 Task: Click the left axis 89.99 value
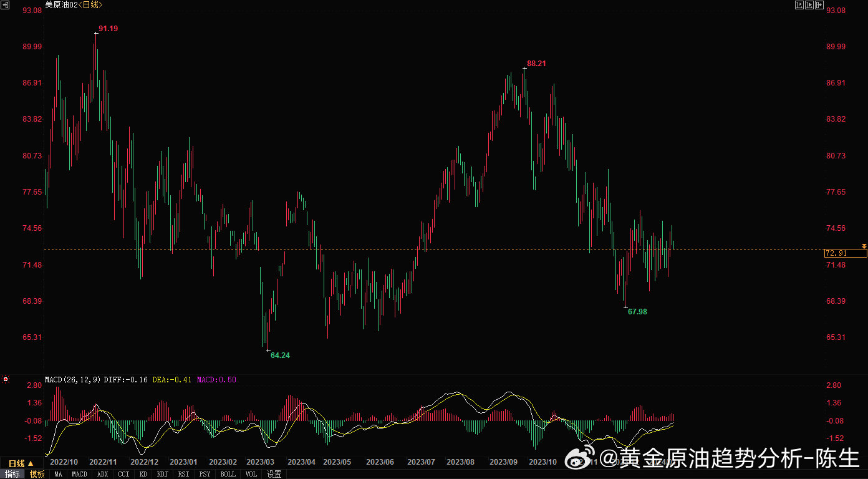coord(32,47)
